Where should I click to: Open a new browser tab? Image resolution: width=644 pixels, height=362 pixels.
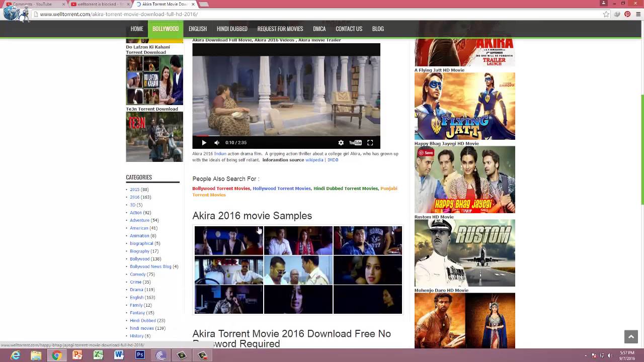click(x=204, y=4)
